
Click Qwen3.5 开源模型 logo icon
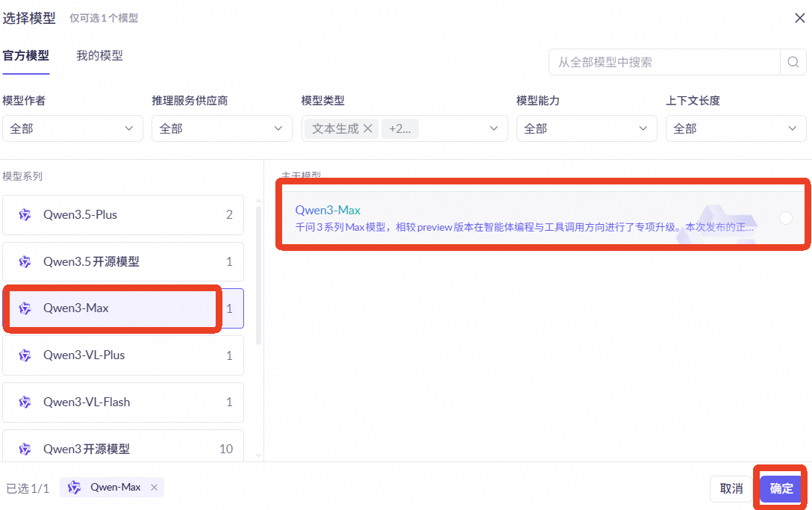25,262
